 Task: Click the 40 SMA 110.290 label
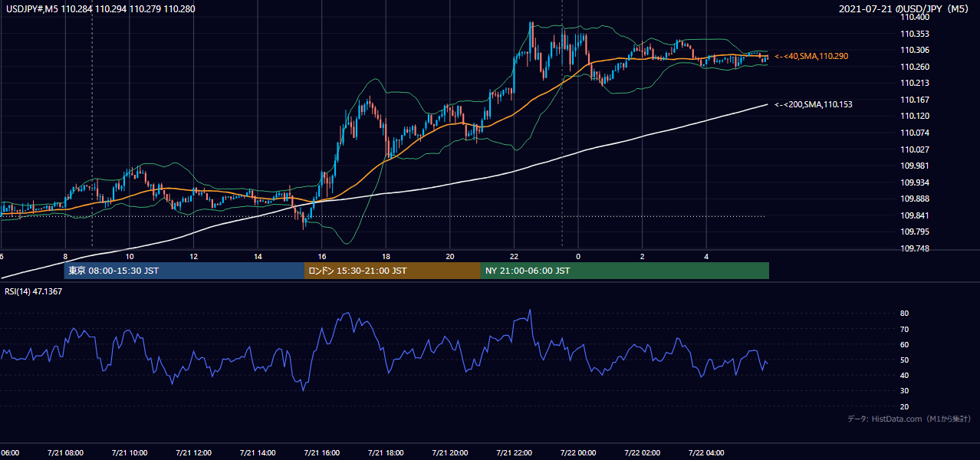click(811, 57)
